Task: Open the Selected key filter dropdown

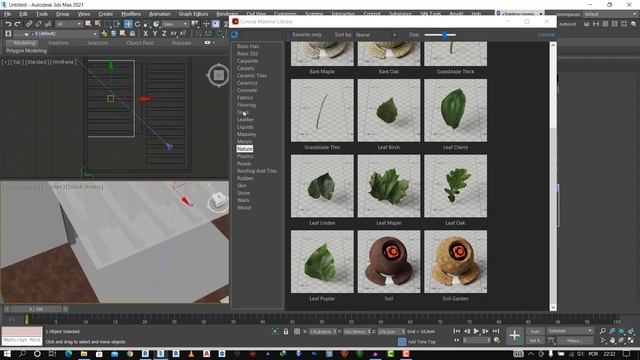Action: (x=570, y=331)
